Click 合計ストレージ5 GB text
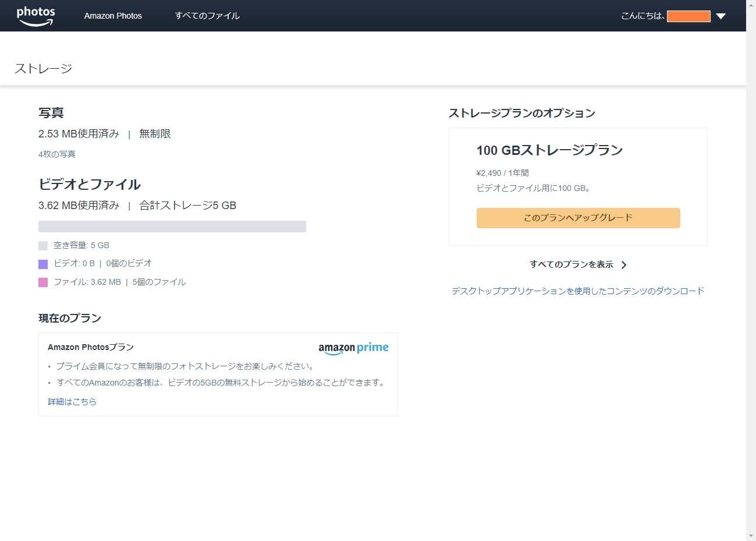 pos(188,206)
